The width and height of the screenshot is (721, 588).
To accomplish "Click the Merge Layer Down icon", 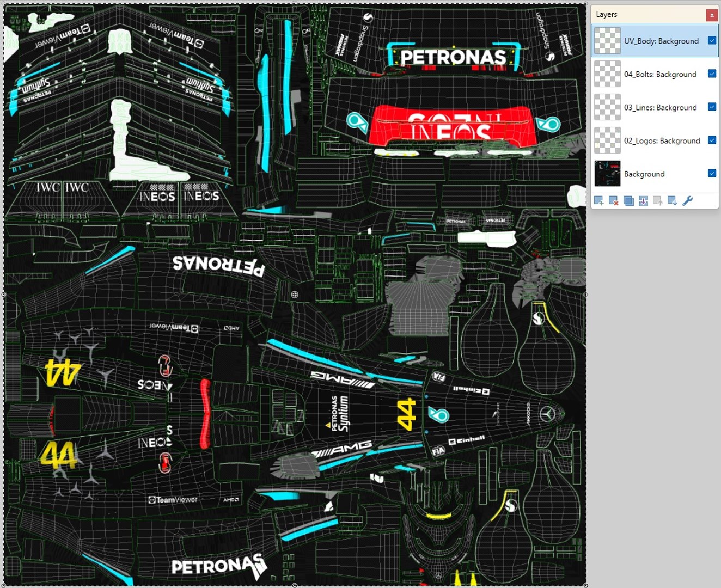I will pyautogui.click(x=643, y=201).
